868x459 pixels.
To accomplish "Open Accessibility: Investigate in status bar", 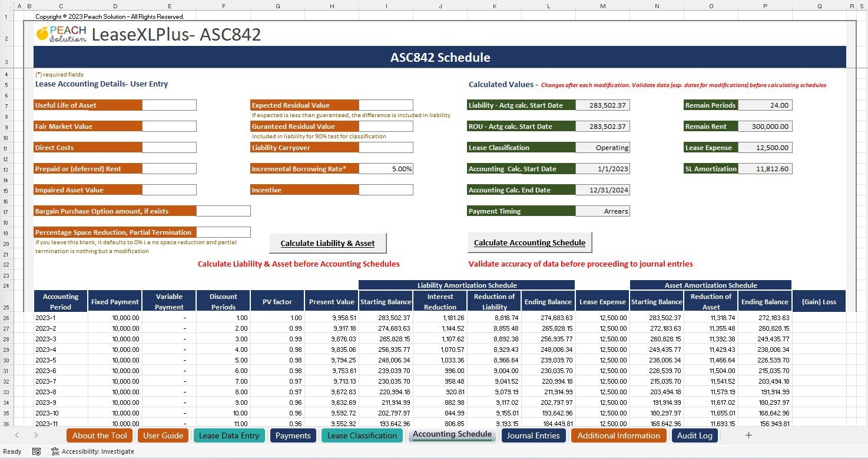I will tap(92, 451).
